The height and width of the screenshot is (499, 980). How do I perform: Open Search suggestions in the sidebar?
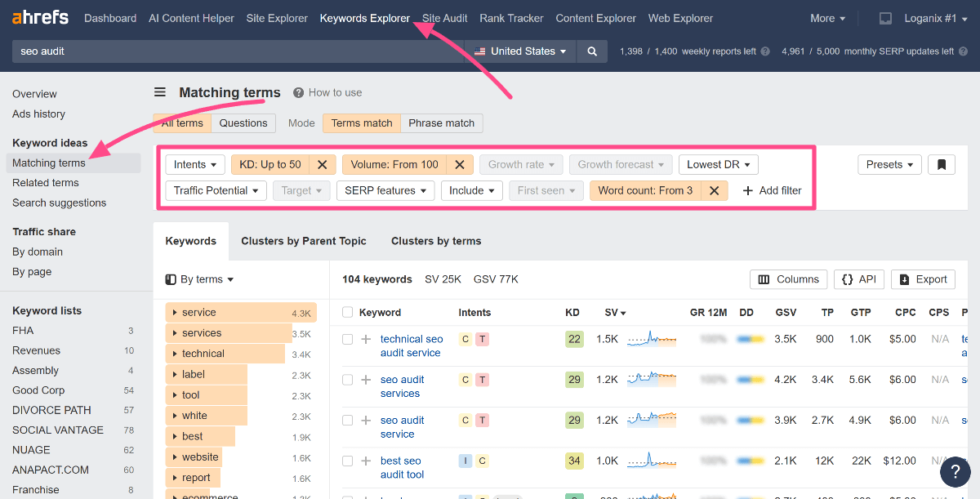pyautogui.click(x=60, y=203)
